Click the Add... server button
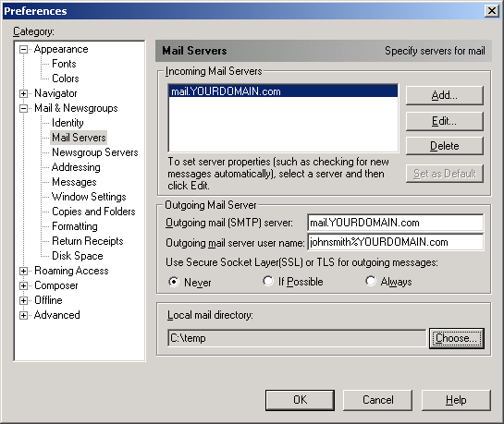 [x=445, y=95]
